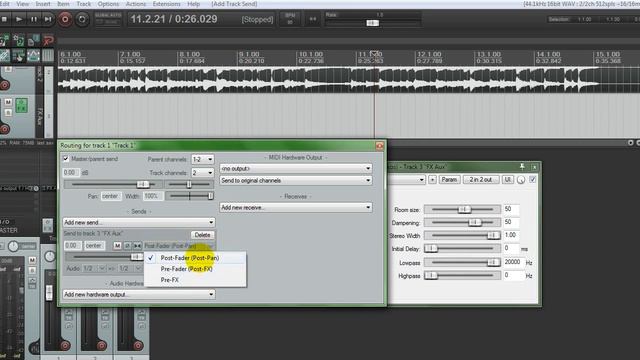640x360 pixels.
Task: Click the Pan center field in routing
Action: 111,196
